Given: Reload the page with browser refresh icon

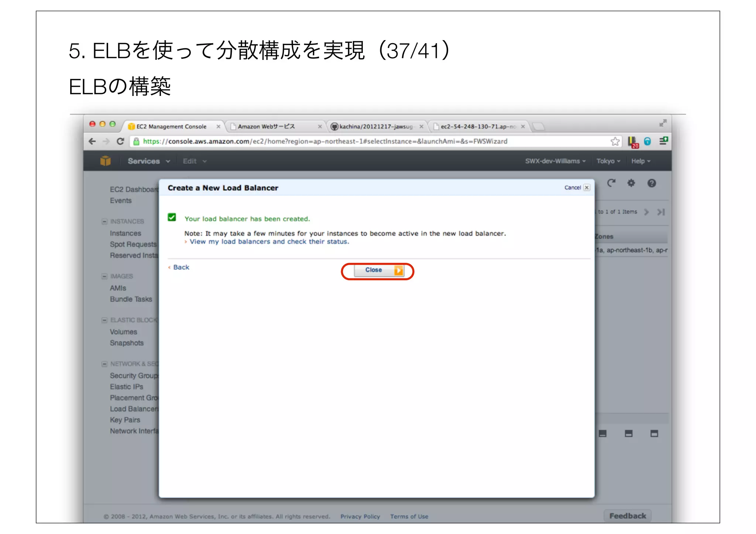Looking at the screenshot, I should [x=120, y=141].
